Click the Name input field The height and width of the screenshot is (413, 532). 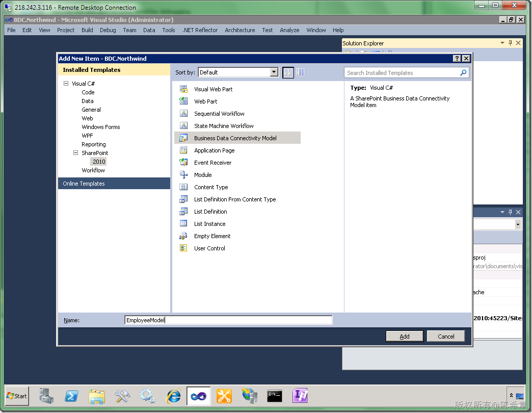(228, 320)
